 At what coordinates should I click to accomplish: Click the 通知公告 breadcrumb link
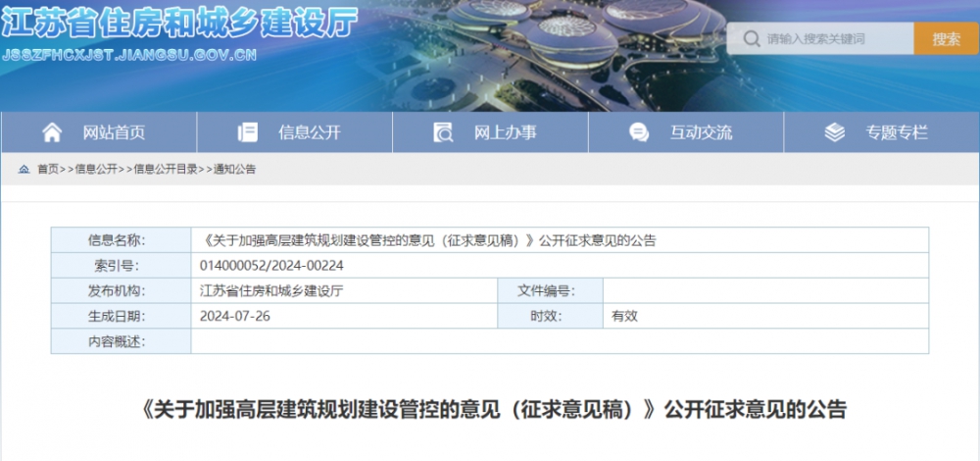point(234,169)
